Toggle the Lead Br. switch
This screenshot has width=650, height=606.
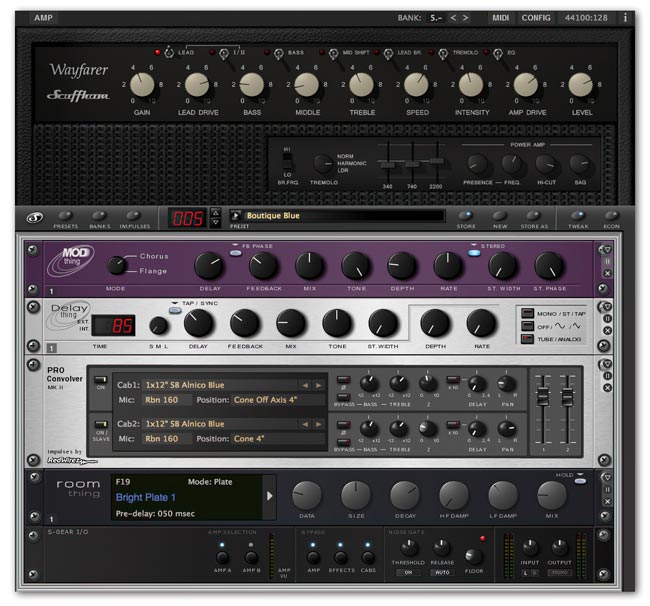[388, 53]
